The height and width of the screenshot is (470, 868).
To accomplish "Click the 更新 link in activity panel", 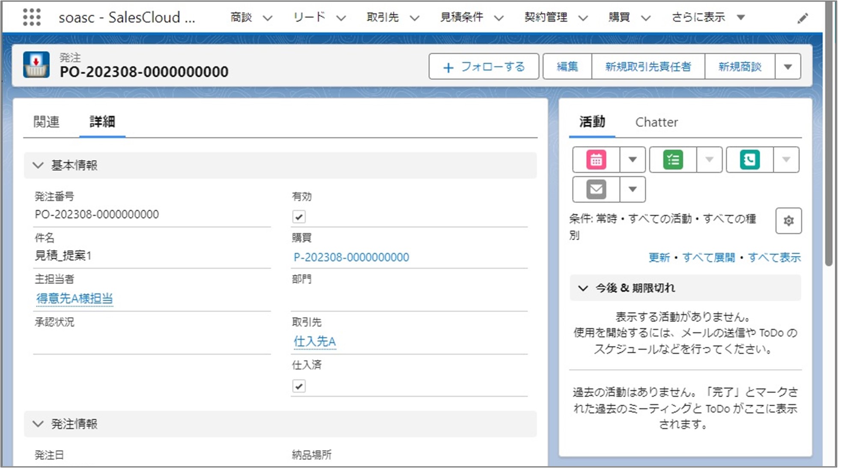I will [659, 257].
